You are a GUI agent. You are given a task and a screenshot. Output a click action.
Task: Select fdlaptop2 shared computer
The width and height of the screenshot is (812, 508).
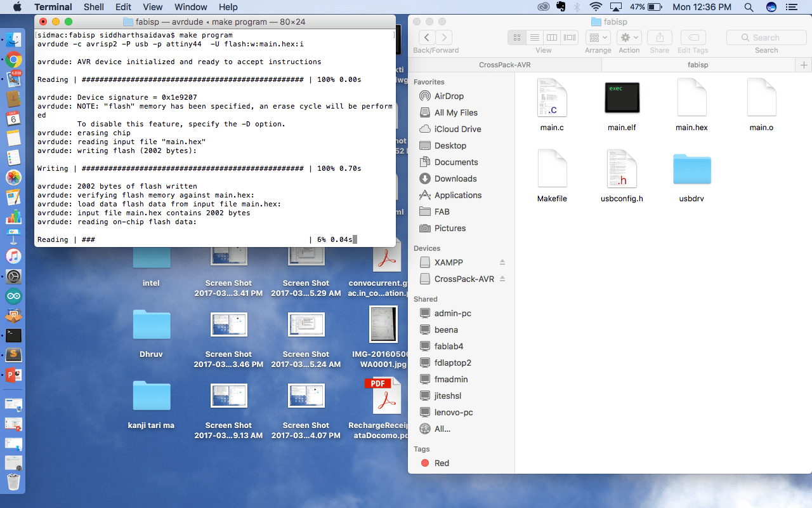coord(452,363)
